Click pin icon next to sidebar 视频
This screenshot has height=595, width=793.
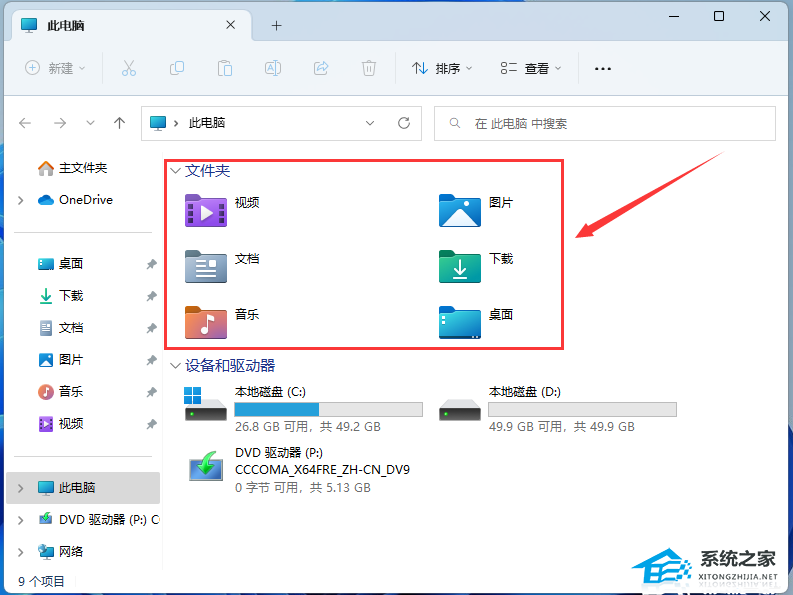[x=151, y=424]
